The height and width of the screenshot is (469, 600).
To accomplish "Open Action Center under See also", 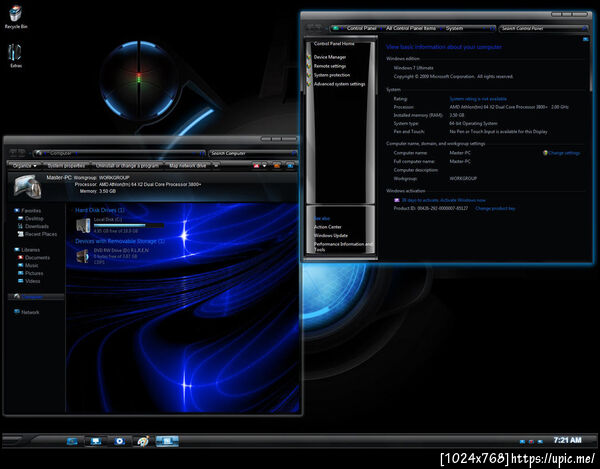I will [x=328, y=227].
